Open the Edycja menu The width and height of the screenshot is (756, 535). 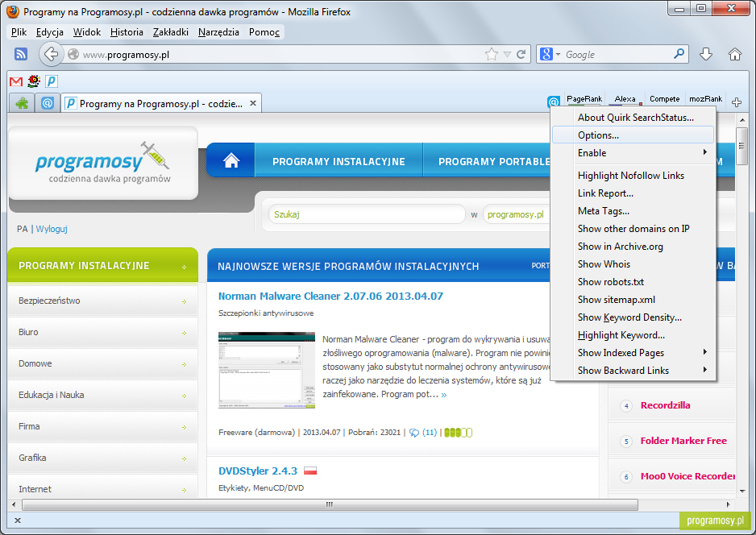[50, 31]
